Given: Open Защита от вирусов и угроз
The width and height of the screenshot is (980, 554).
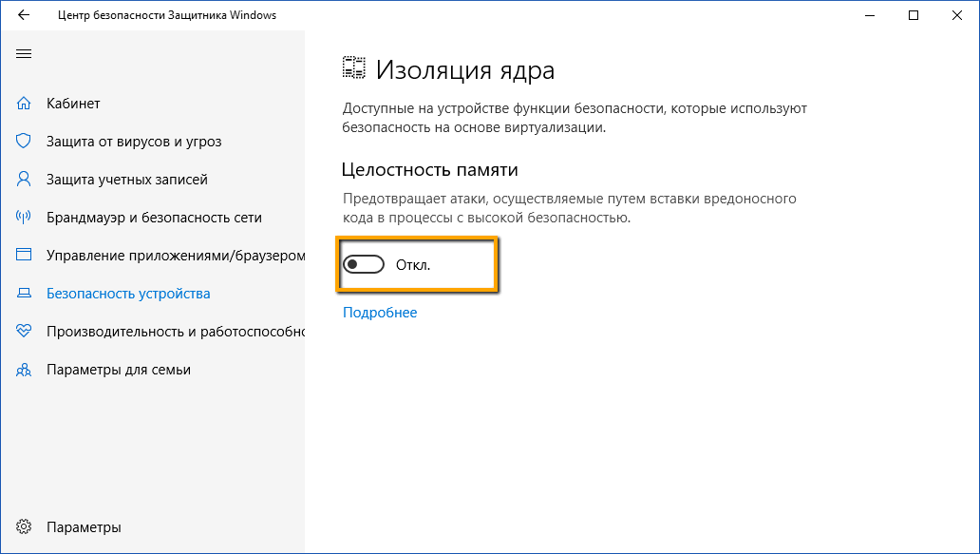Looking at the screenshot, I should point(134,142).
